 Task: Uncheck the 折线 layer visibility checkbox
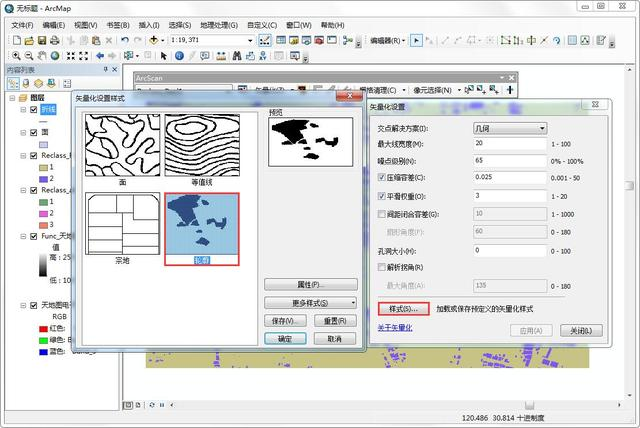coord(34,109)
